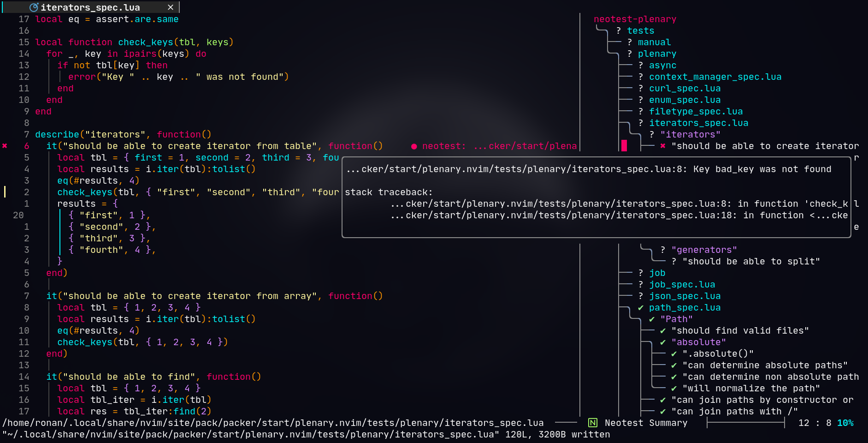Select the "should be able to split" test

751,261
